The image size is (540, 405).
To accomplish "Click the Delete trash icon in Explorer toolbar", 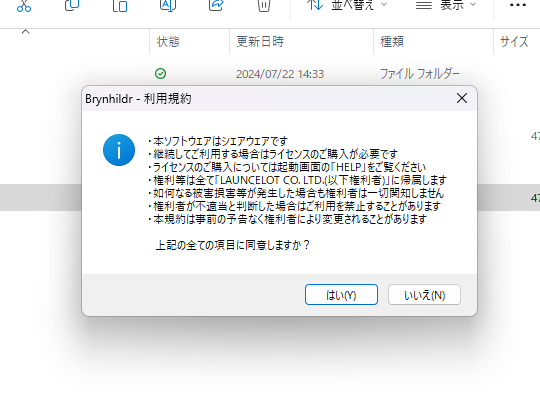I will click(x=264, y=5).
